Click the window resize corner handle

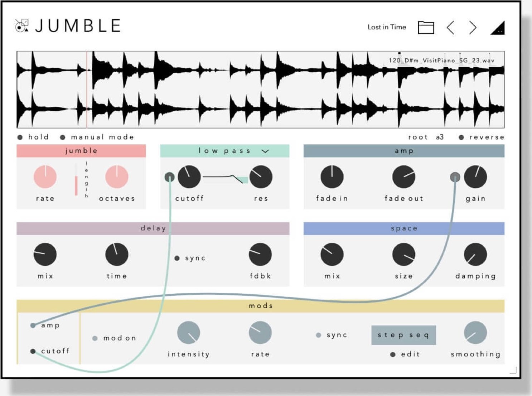point(513,370)
